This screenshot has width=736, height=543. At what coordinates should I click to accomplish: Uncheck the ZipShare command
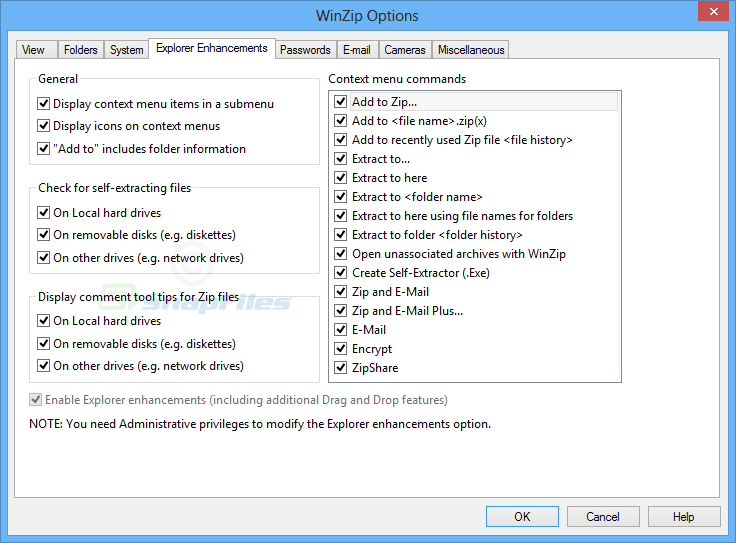341,368
